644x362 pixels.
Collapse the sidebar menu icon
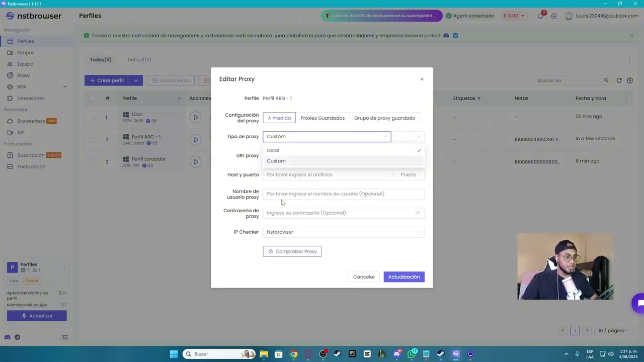coord(65,337)
